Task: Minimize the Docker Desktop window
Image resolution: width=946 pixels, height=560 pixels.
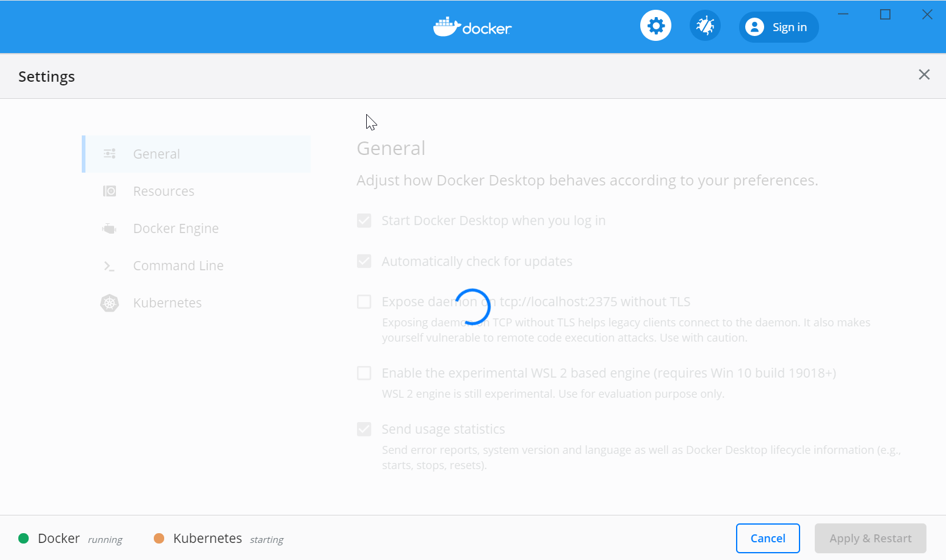Action: click(x=843, y=14)
